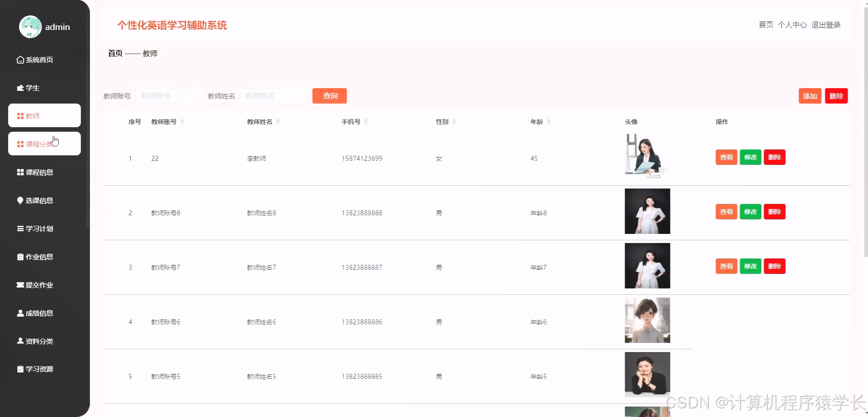The width and height of the screenshot is (868, 417).
Task: Click the 学习计划 list icon
Action: pos(20,228)
